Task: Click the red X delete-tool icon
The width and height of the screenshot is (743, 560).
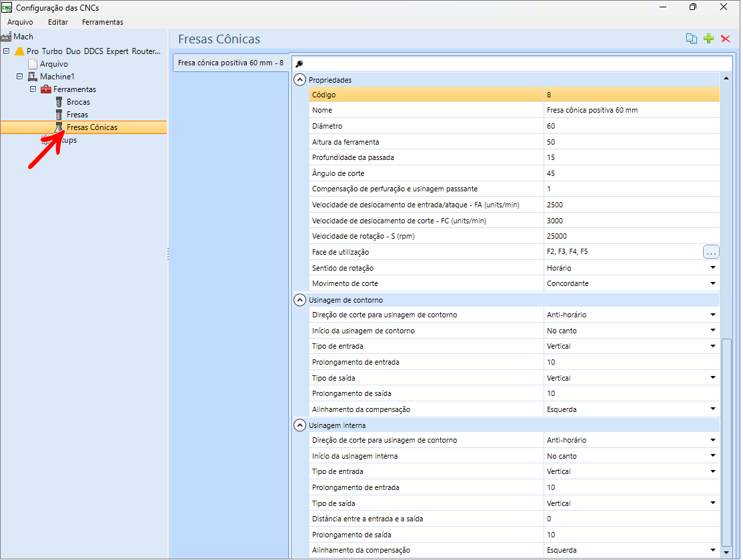Action: 726,39
